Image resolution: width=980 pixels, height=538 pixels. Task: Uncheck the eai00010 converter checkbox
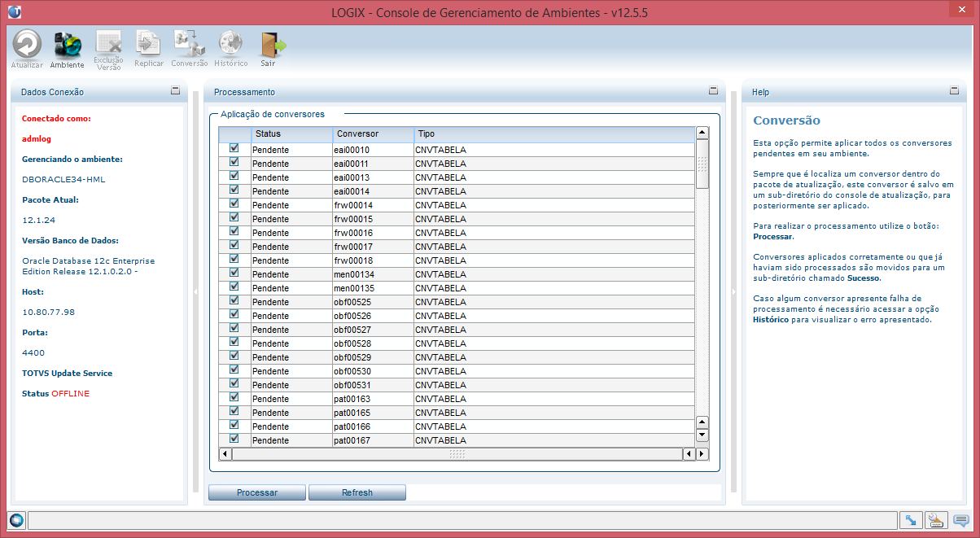coord(234,148)
